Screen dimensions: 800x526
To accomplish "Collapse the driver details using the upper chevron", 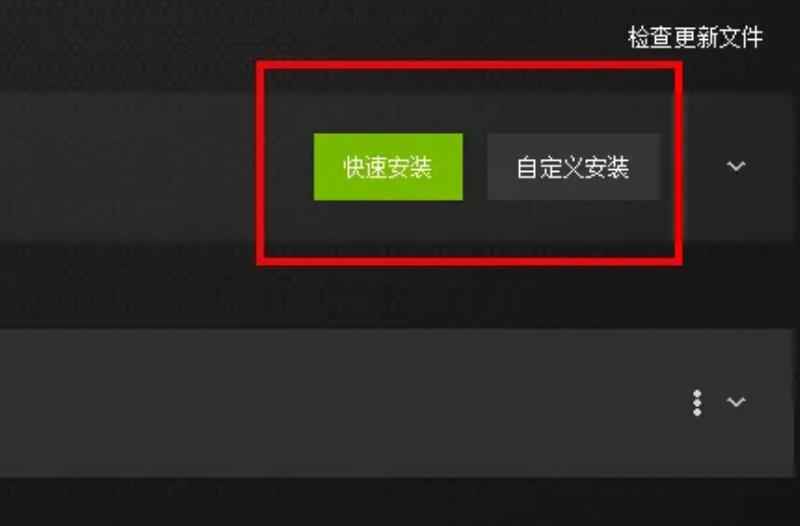I will (736, 166).
